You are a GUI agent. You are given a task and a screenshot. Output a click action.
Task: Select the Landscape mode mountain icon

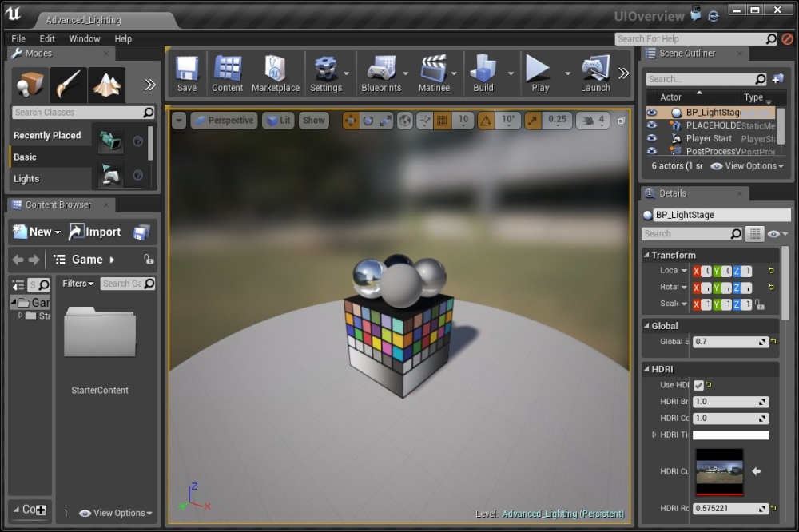(x=106, y=85)
